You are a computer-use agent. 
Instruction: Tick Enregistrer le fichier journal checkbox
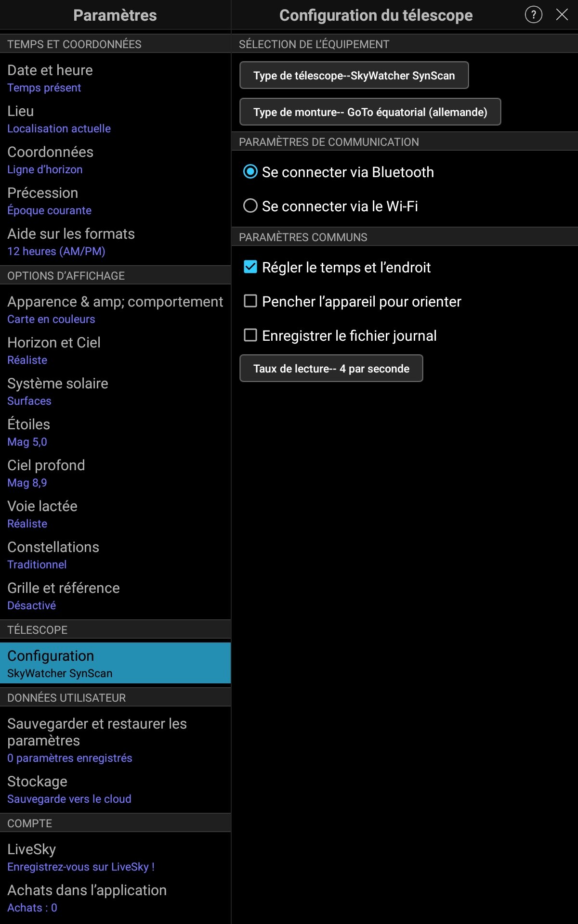(x=250, y=335)
